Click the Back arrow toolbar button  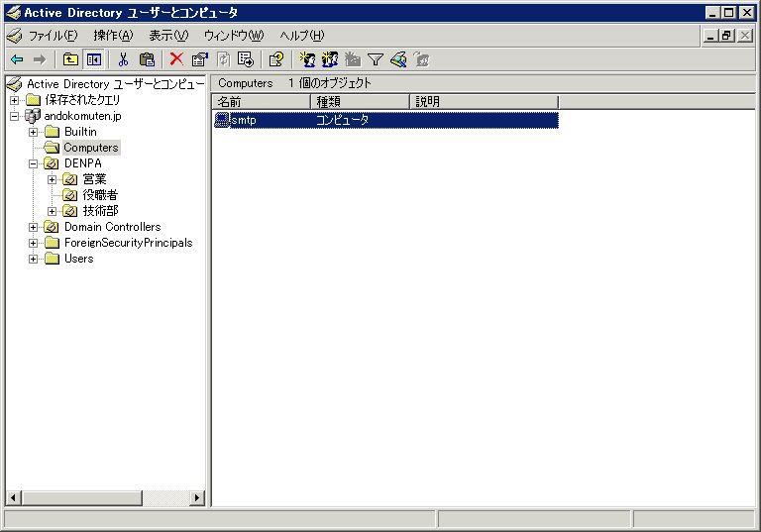tap(17, 59)
